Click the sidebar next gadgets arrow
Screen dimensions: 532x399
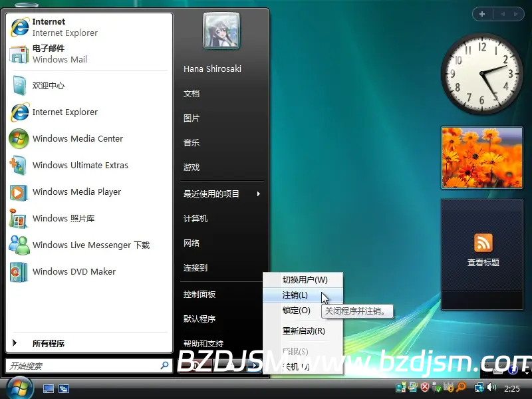[516, 14]
